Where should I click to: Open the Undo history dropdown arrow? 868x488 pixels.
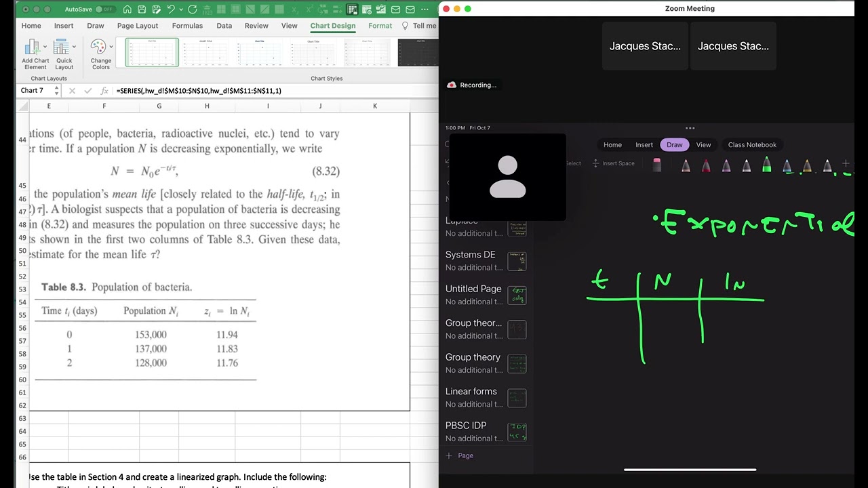tap(180, 9)
